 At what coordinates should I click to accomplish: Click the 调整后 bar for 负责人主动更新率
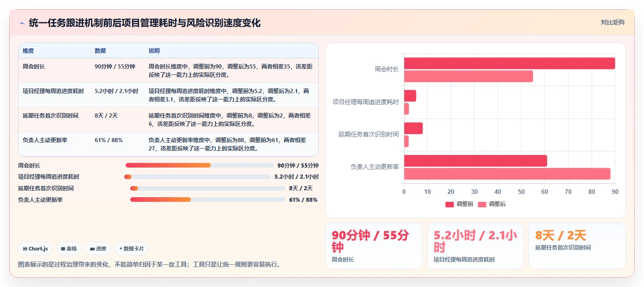(x=507, y=174)
